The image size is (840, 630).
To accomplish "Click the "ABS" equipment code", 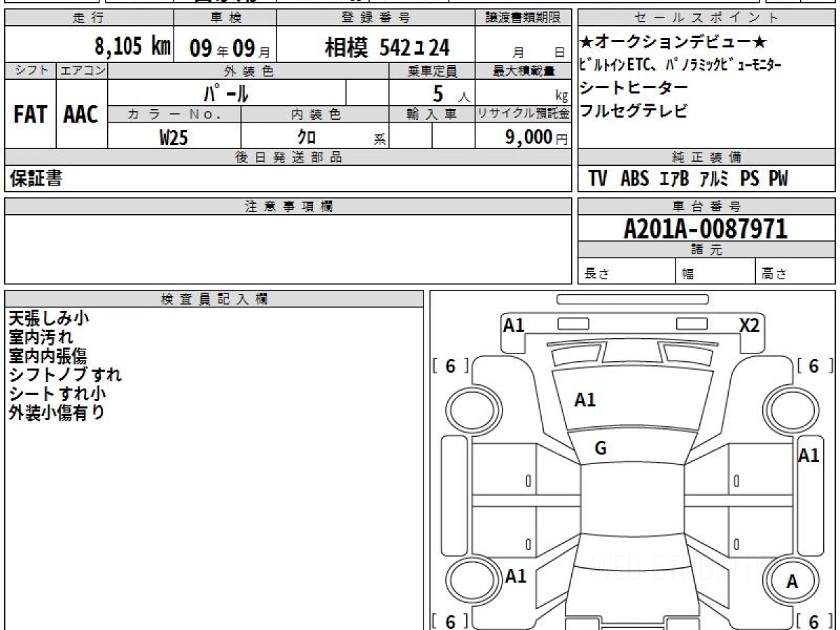I will [x=635, y=178].
